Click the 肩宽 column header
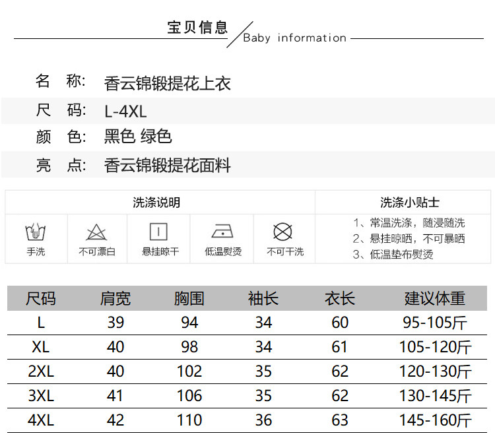Image resolution: width=495 pixels, height=448 pixels. tap(115, 299)
